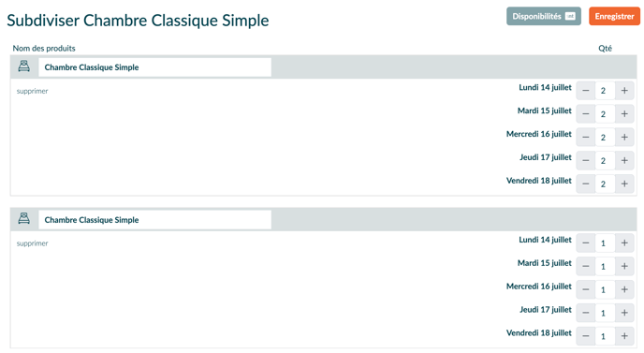Select second room quantity value for Vendredi 18 juillet
The image size is (644, 353).
point(605,336)
